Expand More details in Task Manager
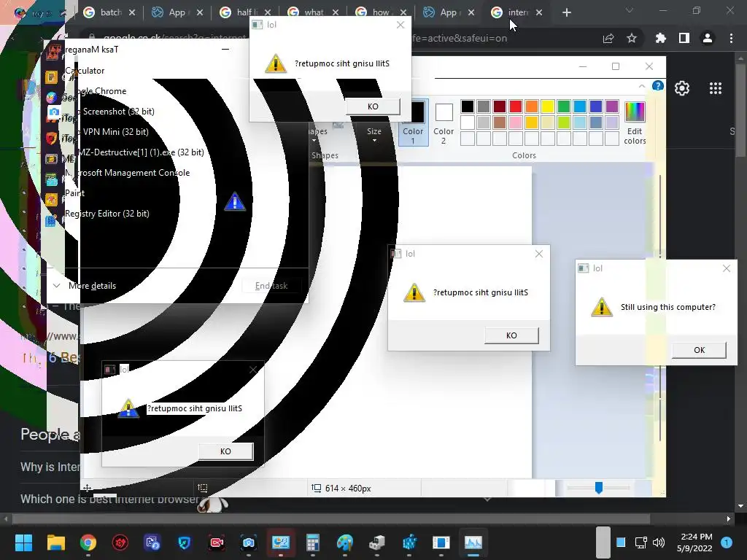Screen dimensions: 747x560 coord(85,286)
